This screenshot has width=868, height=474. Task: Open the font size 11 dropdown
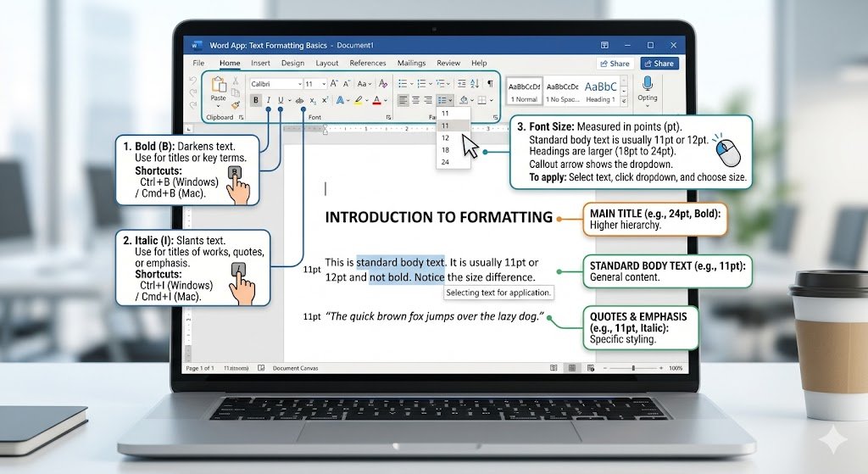(x=324, y=84)
